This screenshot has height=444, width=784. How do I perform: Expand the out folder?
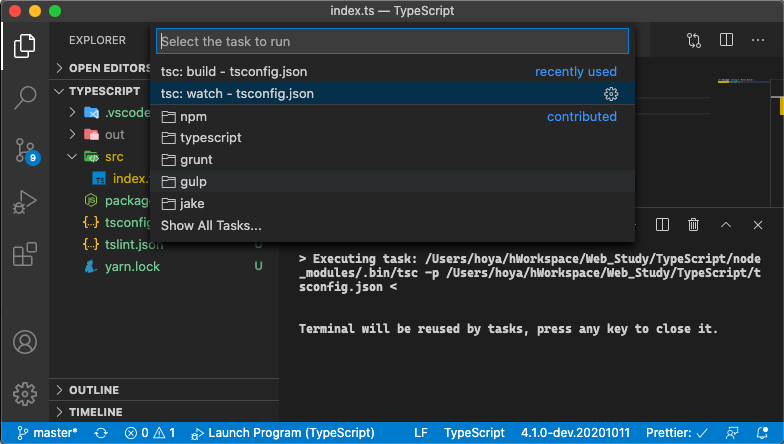pos(100,134)
